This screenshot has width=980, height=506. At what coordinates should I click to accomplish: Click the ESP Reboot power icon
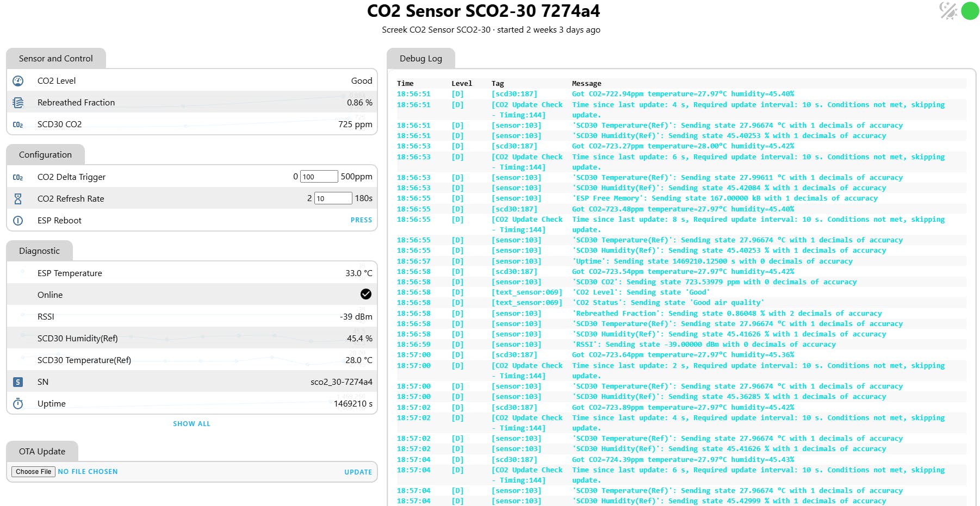click(18, 221)
